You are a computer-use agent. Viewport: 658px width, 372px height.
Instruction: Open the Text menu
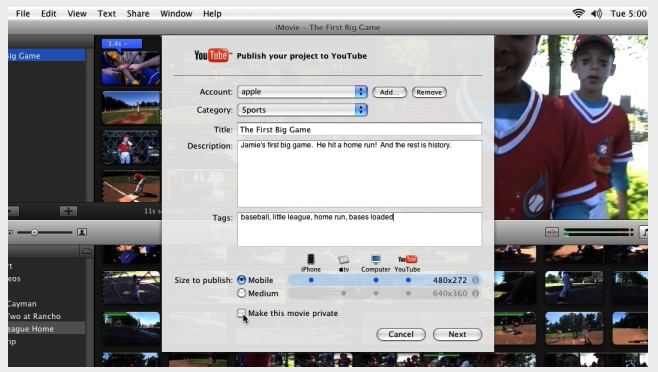click(x=107, y=13)
